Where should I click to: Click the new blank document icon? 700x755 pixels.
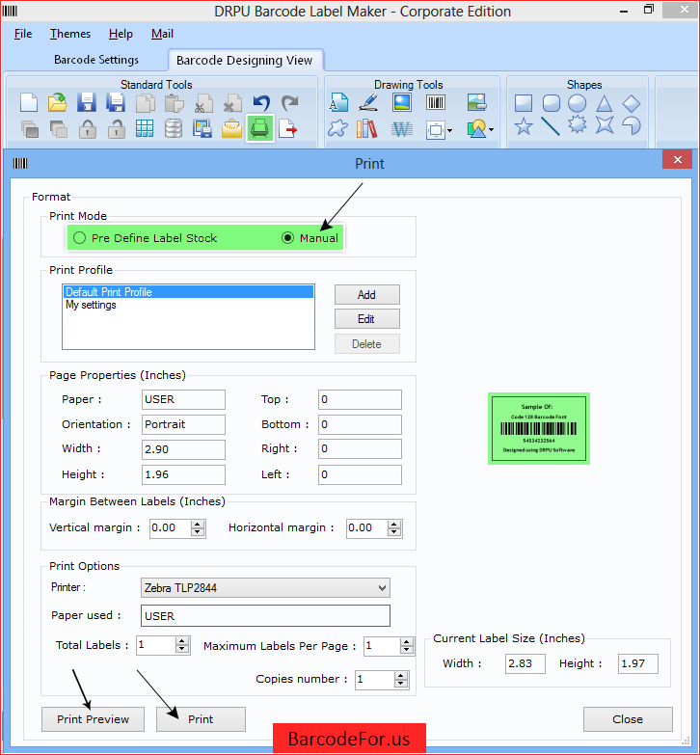pos(30,103)
